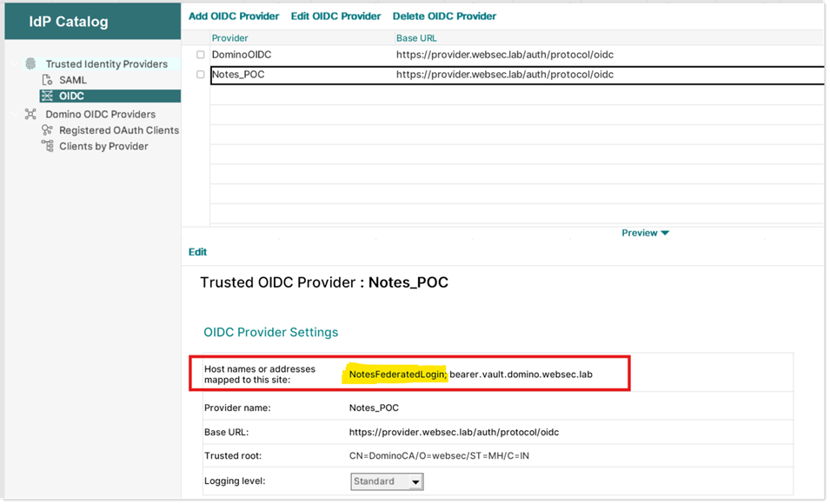Select Trusted Identity Providers in sidebar

click(x=106, y=64)
